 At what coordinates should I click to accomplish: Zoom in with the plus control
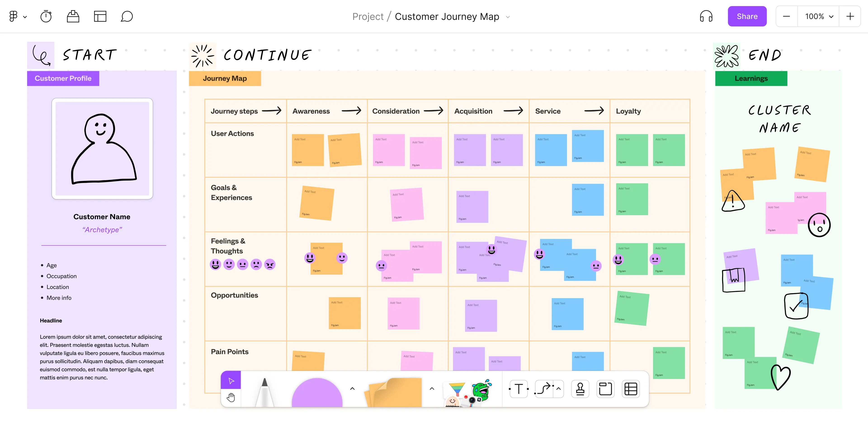(850, 16)
